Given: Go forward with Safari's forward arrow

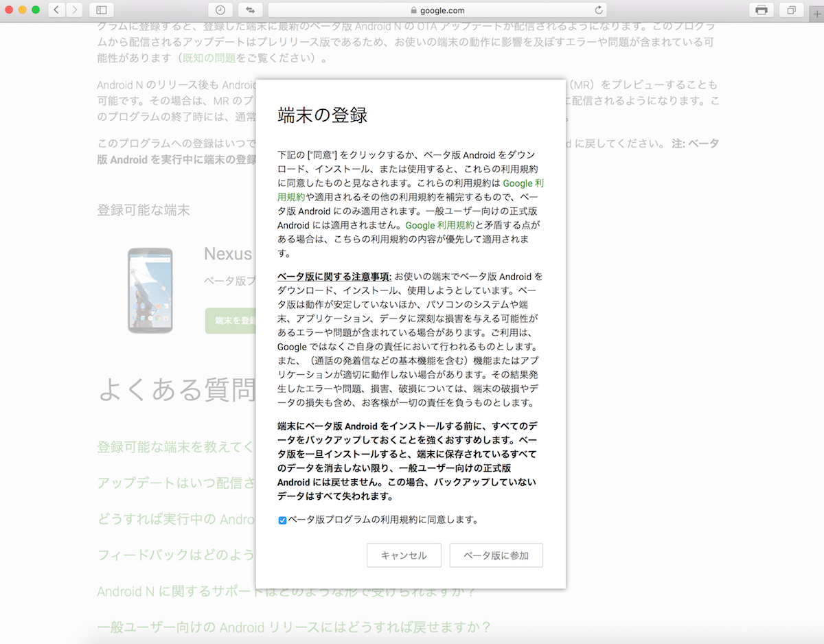Looking at the screenshot, I should coord(73,10).
